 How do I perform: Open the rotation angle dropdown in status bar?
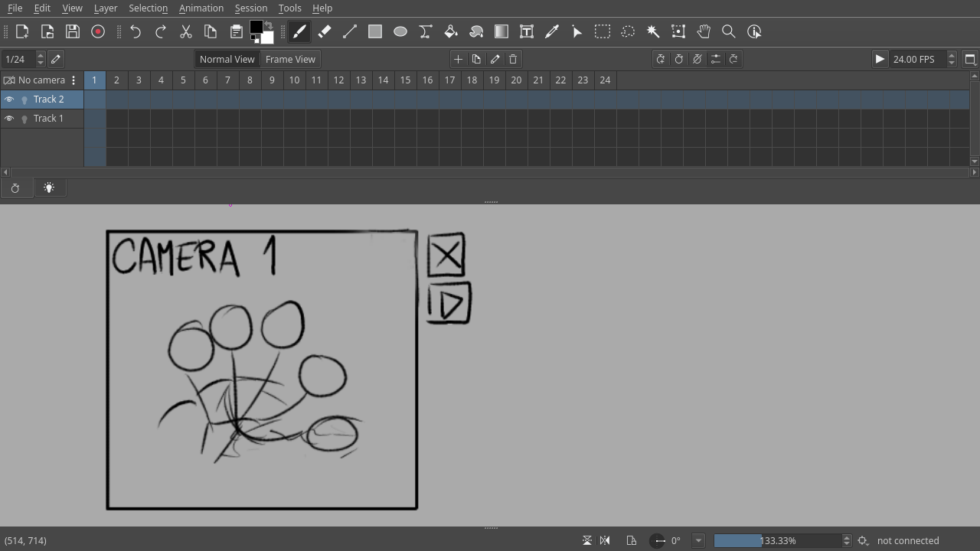click(698, 540)
